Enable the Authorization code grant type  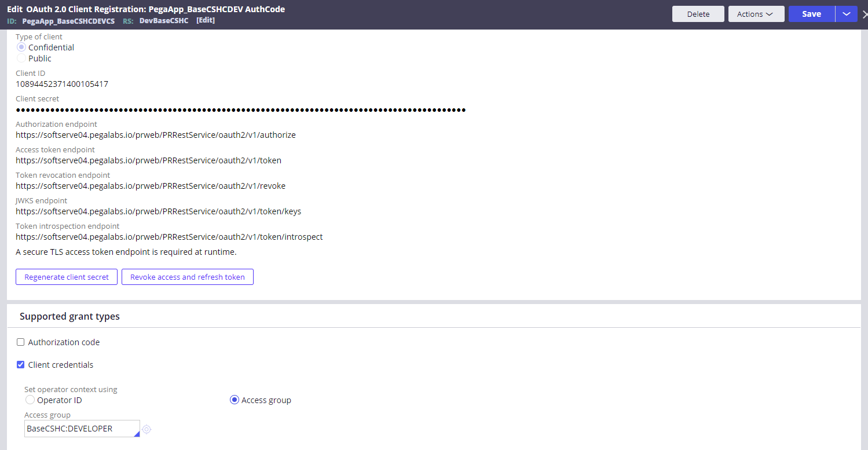(x=21, y=342)
